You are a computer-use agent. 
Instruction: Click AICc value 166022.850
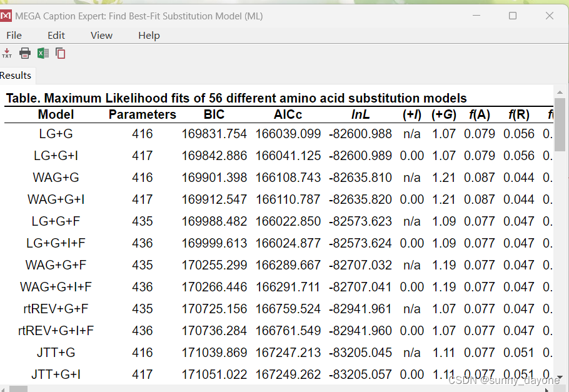tap(288, 221)
